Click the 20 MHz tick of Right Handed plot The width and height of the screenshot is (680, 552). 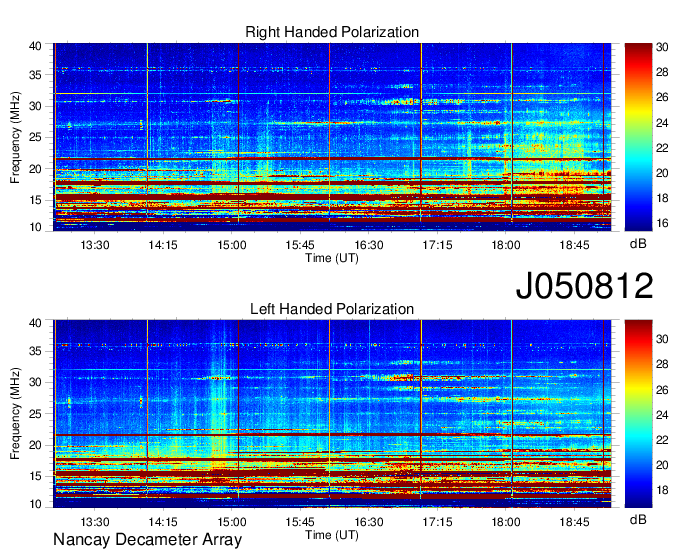coord(35,169)
